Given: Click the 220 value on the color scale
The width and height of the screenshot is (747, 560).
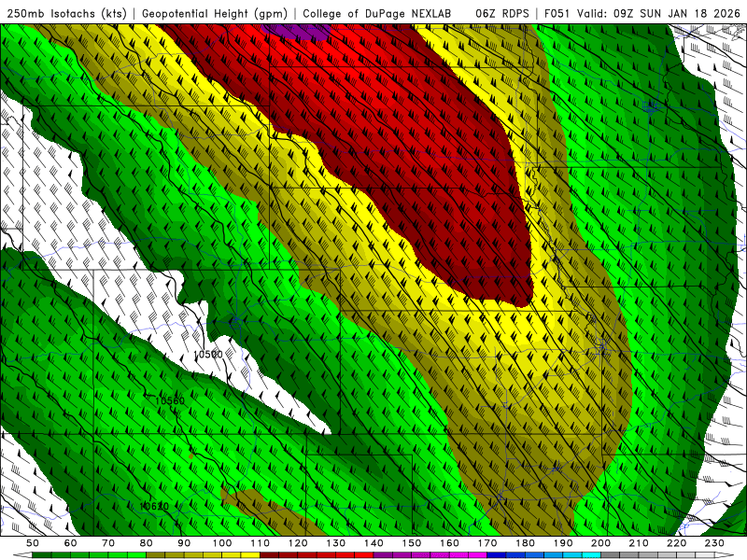Looking at the screenshot, I should (x=676, y=543).
